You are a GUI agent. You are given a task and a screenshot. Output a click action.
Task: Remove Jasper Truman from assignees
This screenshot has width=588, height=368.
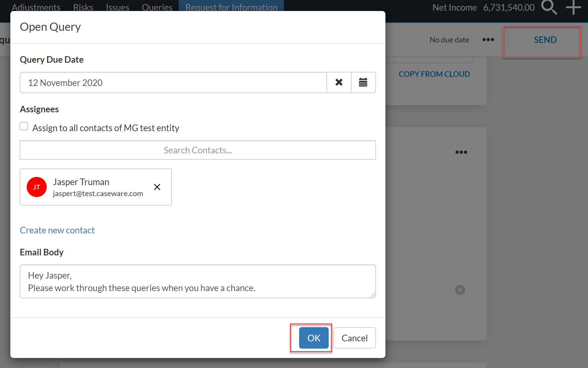click(157, 187)
